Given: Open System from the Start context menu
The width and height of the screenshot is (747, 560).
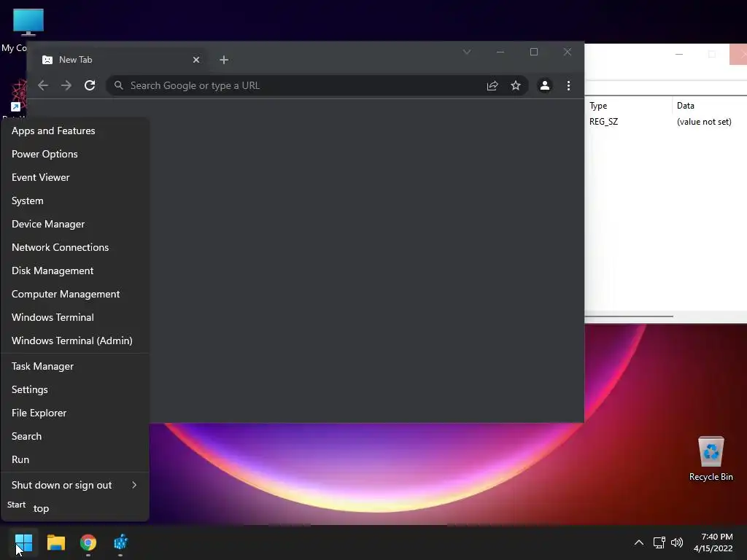Looking at the screenshot, I should click(x=75, y=201).
